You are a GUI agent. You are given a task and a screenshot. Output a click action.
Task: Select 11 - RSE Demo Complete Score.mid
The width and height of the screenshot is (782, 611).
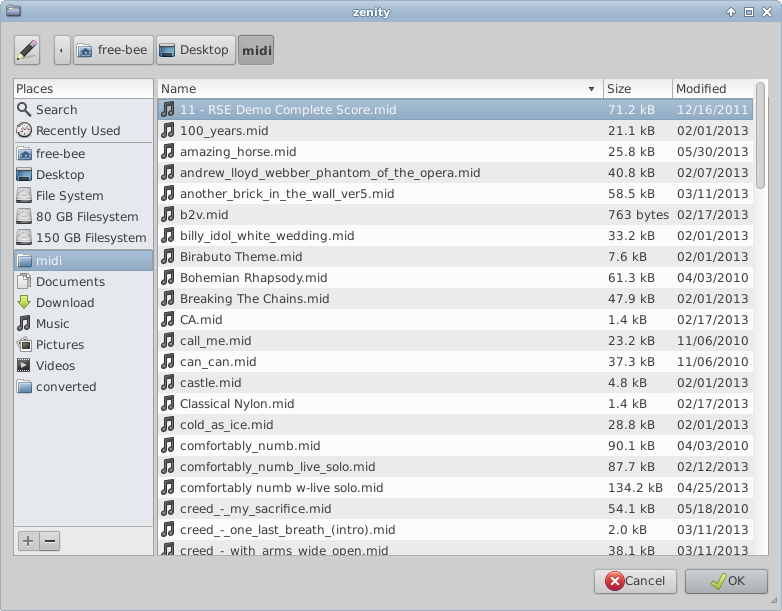455,110
